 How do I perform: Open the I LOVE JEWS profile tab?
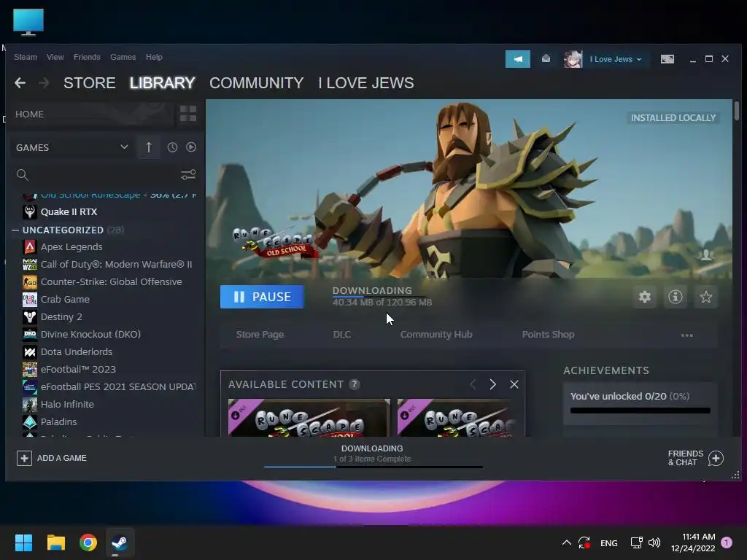click(x=366, y=83)
